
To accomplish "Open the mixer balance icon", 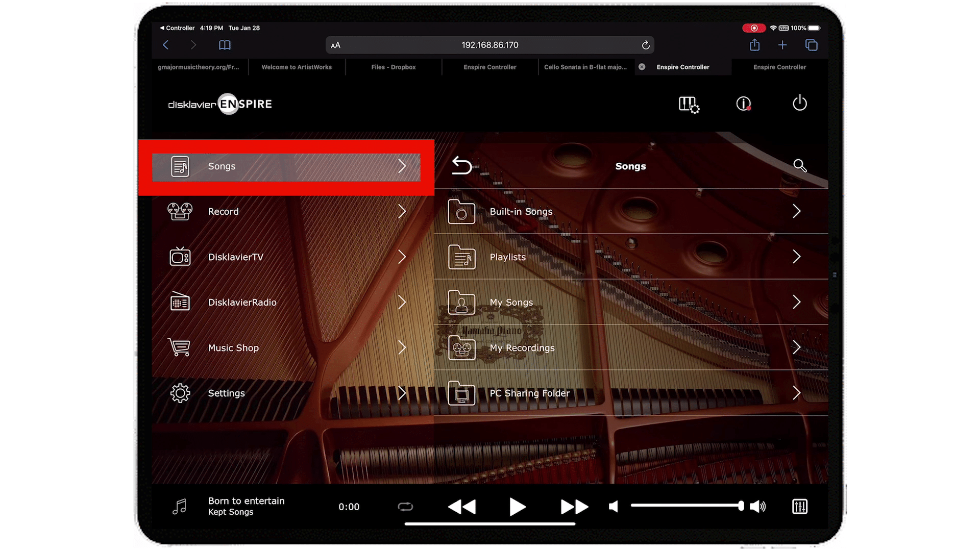I will 799,507.
